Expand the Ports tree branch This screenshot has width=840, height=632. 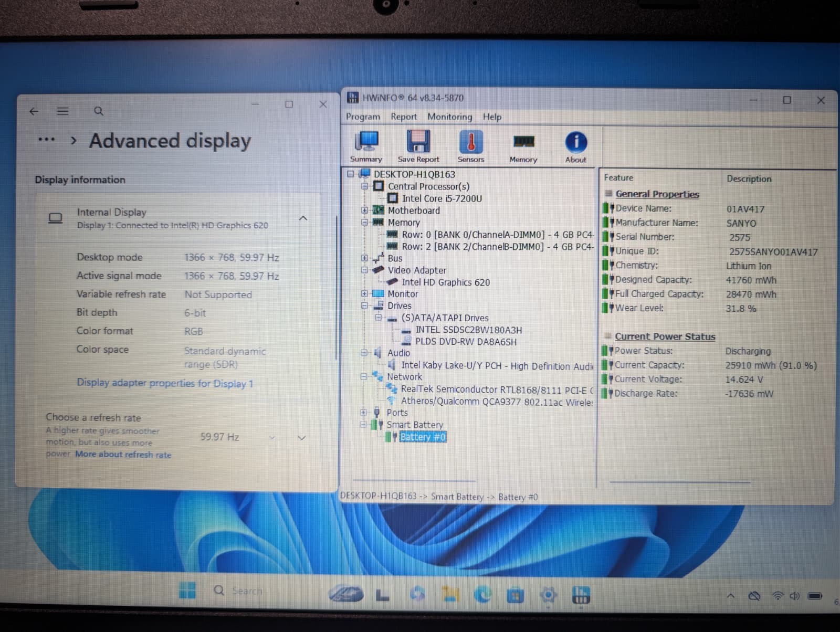tap(364, 413)
